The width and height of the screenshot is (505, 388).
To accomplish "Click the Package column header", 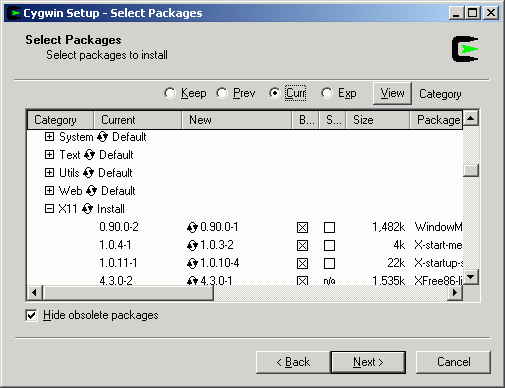I will [436, 120].
